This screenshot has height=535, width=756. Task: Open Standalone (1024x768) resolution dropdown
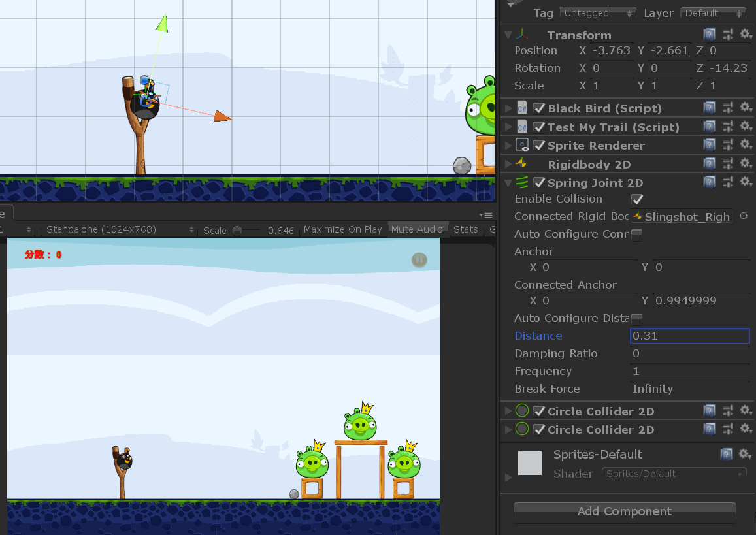click(119, 229)
